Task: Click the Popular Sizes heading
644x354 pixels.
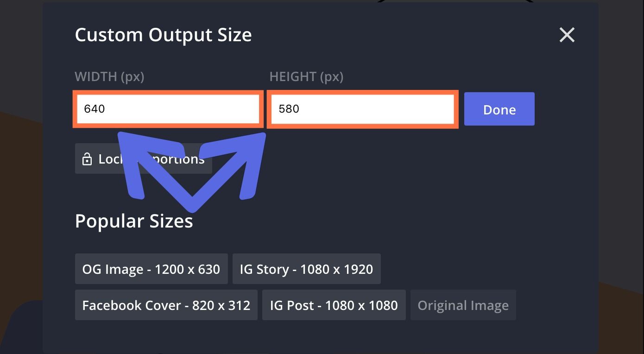Action: (x=134, y=221)
